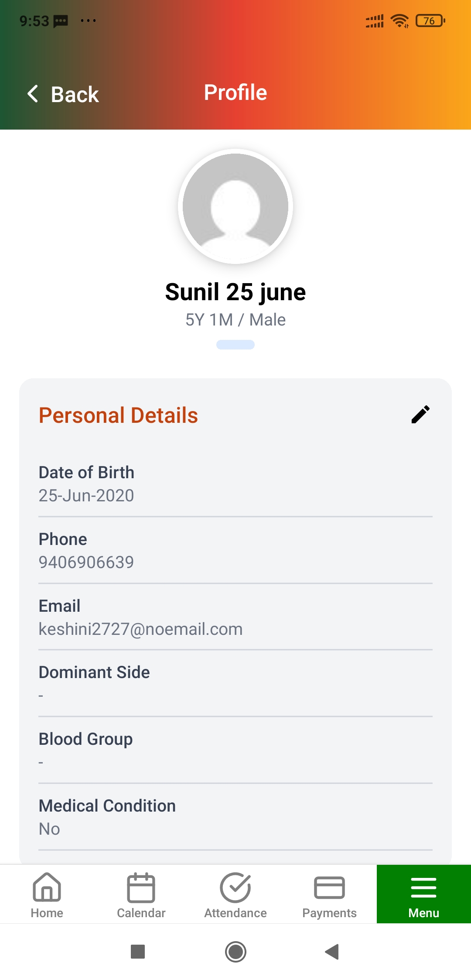Tap the Home icon in bottom navigation
471x980 pixels.
pos(47,887)
